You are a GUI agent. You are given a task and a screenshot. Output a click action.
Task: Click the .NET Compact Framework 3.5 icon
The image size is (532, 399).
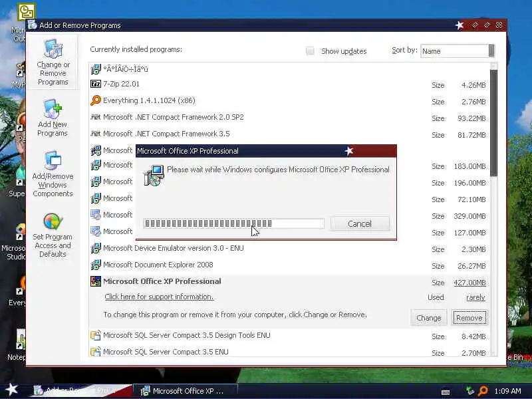pos(96,134)
